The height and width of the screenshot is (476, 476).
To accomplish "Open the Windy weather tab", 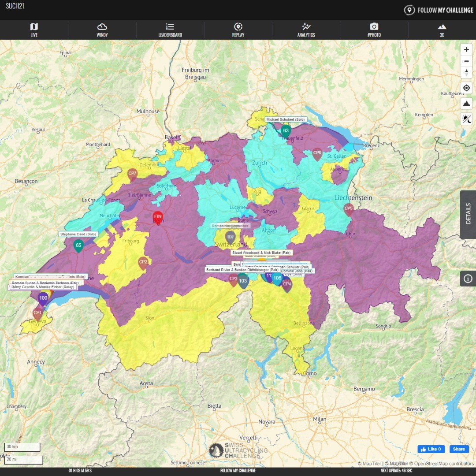I will (x=102, y=30).
